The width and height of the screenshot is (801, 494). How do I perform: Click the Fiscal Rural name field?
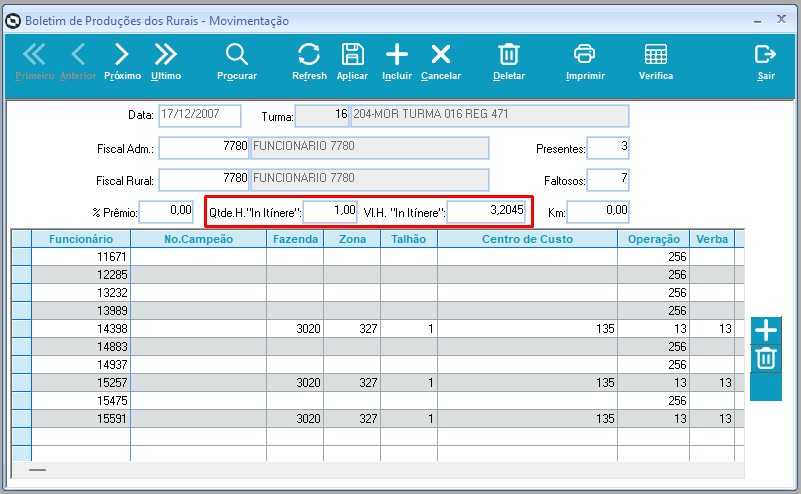coord(370,180)
